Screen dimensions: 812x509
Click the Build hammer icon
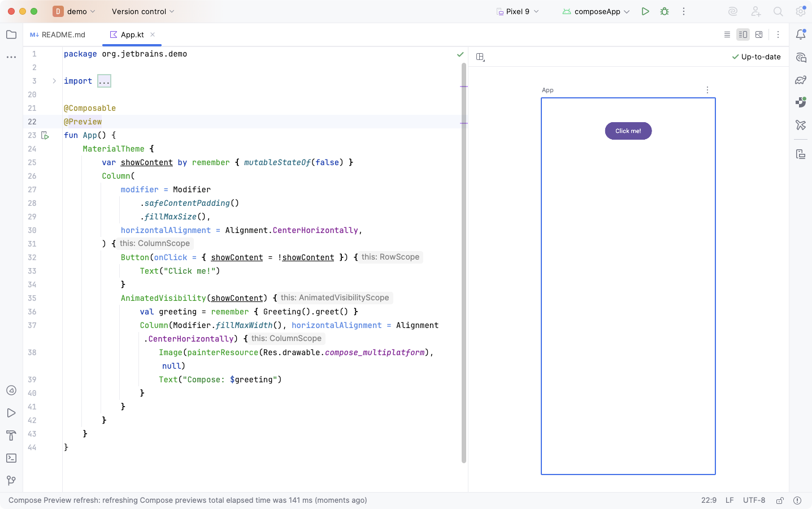coord(11,435)
